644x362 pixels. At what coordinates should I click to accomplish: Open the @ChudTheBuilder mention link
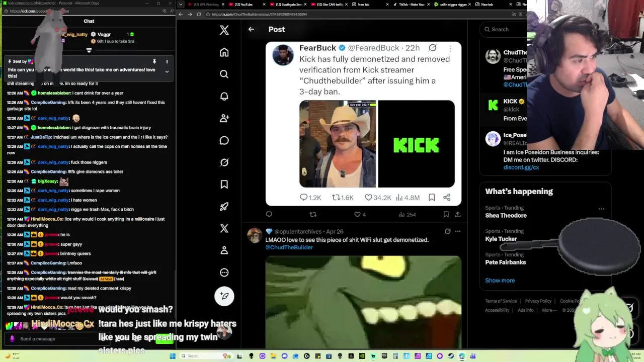tap(289, 247)
